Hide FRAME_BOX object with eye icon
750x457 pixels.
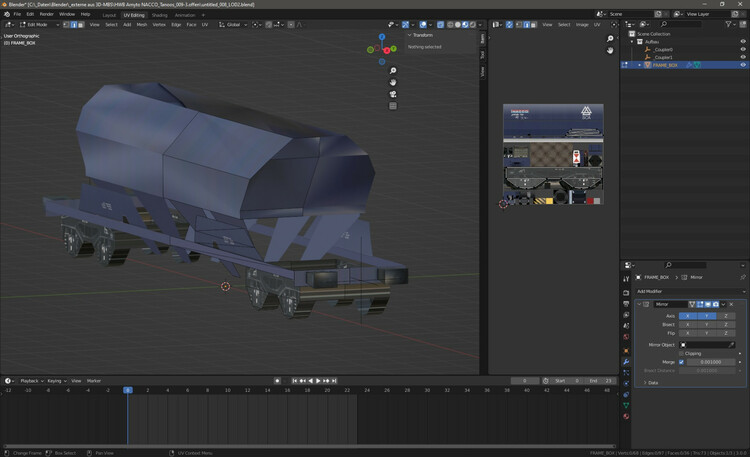coord(743,65)
